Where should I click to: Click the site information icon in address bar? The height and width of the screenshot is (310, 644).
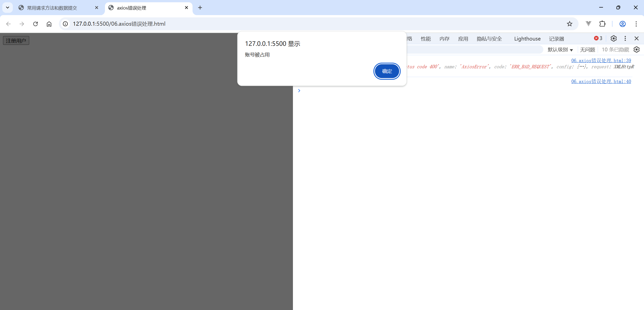tap(65, 24)
